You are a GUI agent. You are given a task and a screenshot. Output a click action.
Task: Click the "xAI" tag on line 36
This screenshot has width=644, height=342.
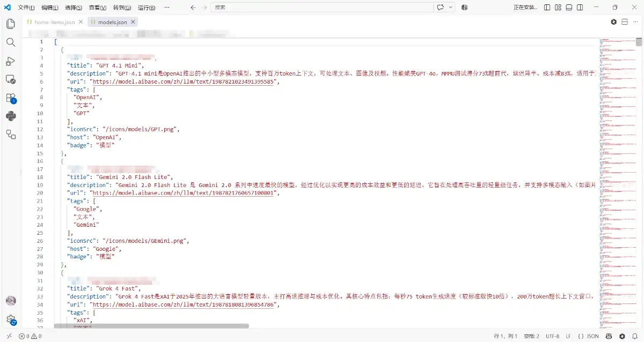(x=82, y=320)
